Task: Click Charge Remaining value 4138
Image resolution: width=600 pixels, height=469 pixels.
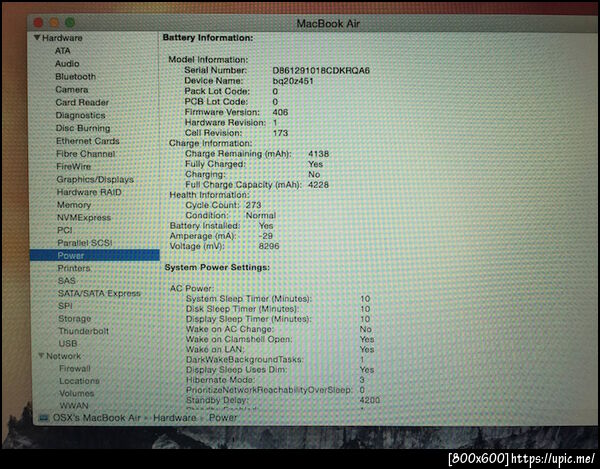Action: [318, 154]
